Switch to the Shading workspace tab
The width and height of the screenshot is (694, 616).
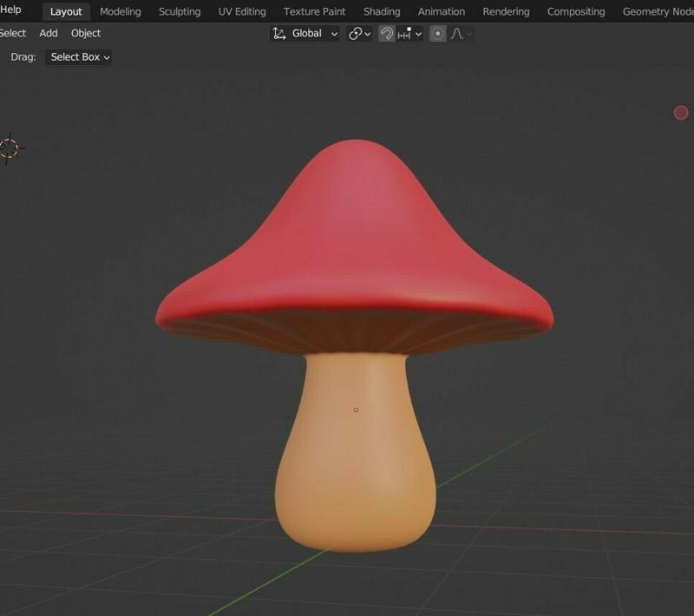click(x=382, y=11)
